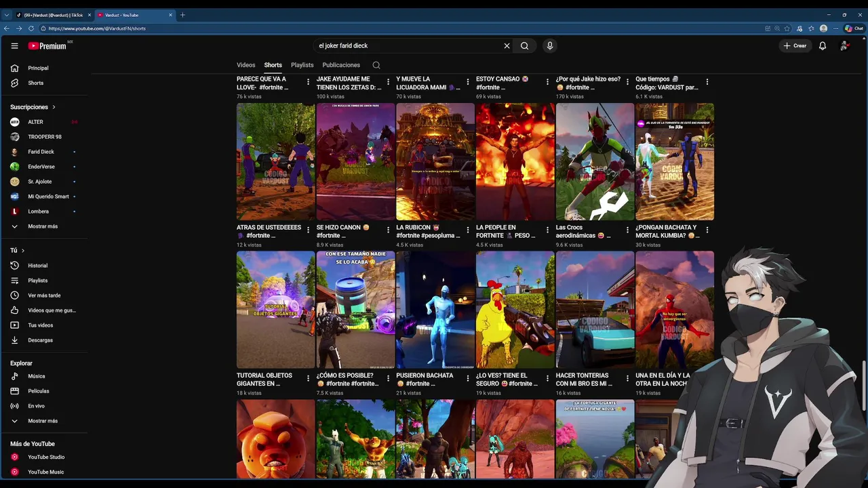Open the YouTube hamburger guide menu
Viewport: 868px width, 488px height.
(x=14, y=45)
